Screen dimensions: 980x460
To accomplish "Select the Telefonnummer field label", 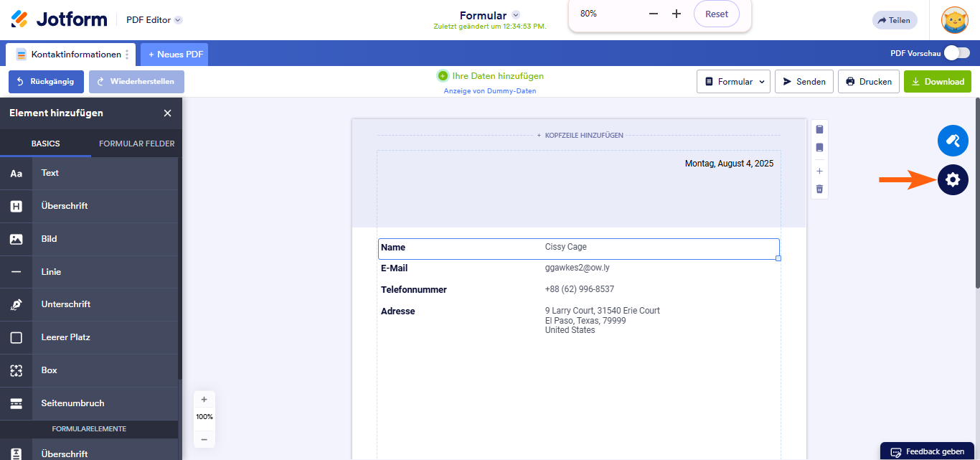I will (x=414, y=290).
